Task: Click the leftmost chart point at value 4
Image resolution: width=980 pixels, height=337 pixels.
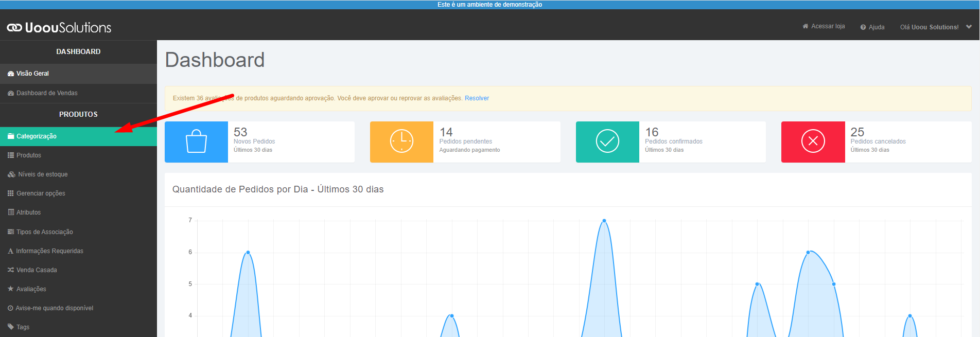Action: tap(452, 316)
